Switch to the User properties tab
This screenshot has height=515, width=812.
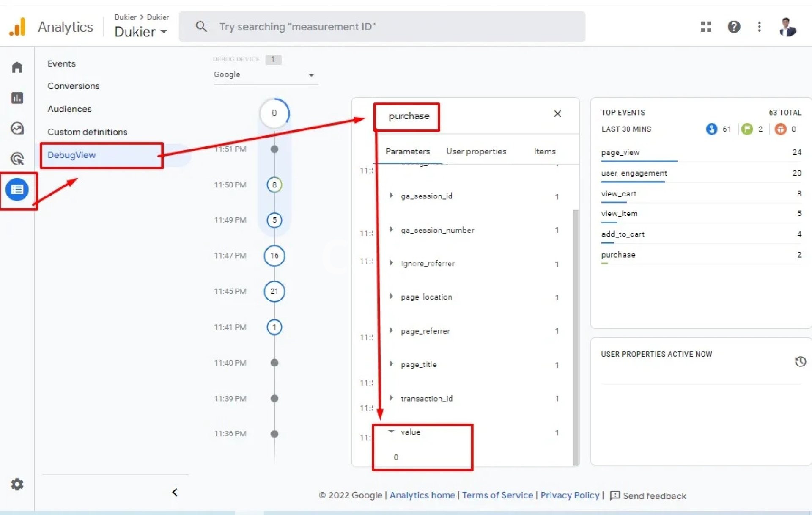(x=476, y=151)
